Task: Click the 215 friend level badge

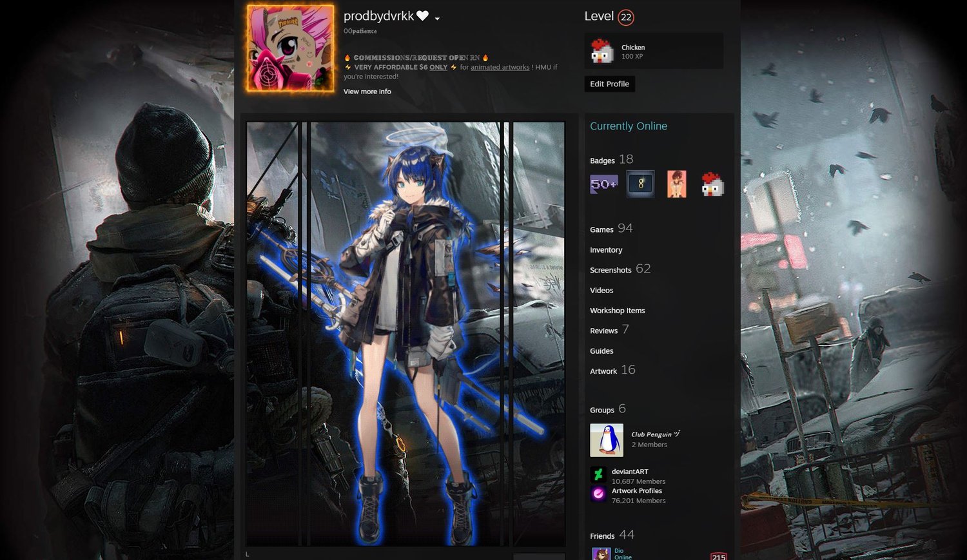Action: click(x=719, y=557)
